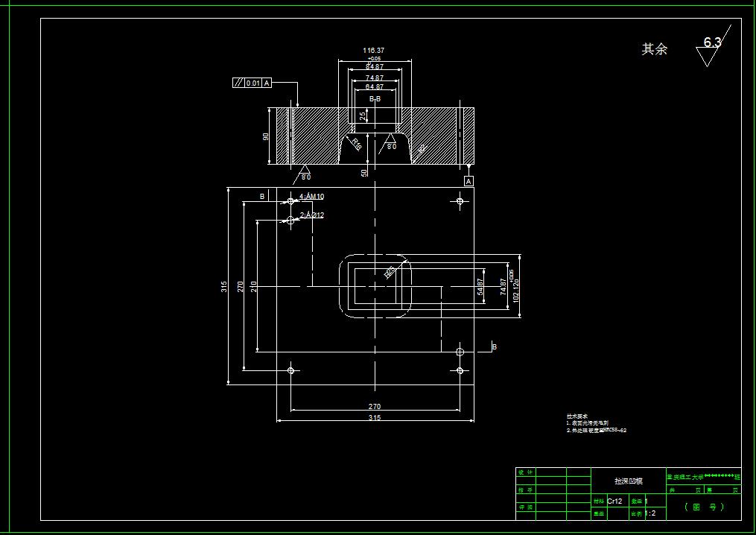Image resolution: width=756 pixels, height=535 pixels.
Task: Select the 技术要求 notes heading
Action: point(577,416)
